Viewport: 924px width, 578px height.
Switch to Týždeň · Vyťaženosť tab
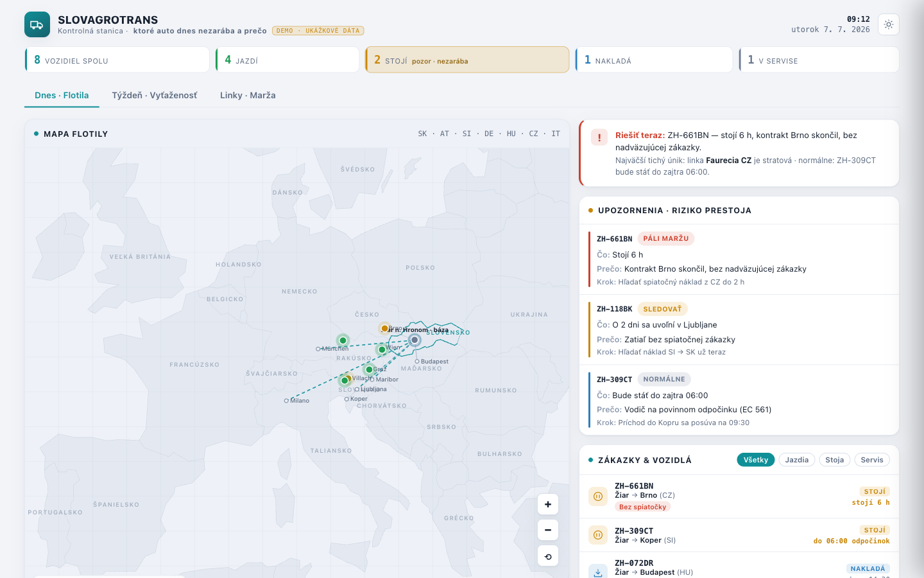tap(155, 95)
